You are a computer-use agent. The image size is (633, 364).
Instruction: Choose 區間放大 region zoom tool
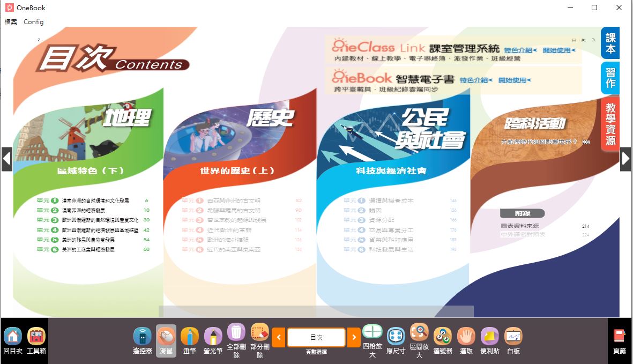click(419, 340)
